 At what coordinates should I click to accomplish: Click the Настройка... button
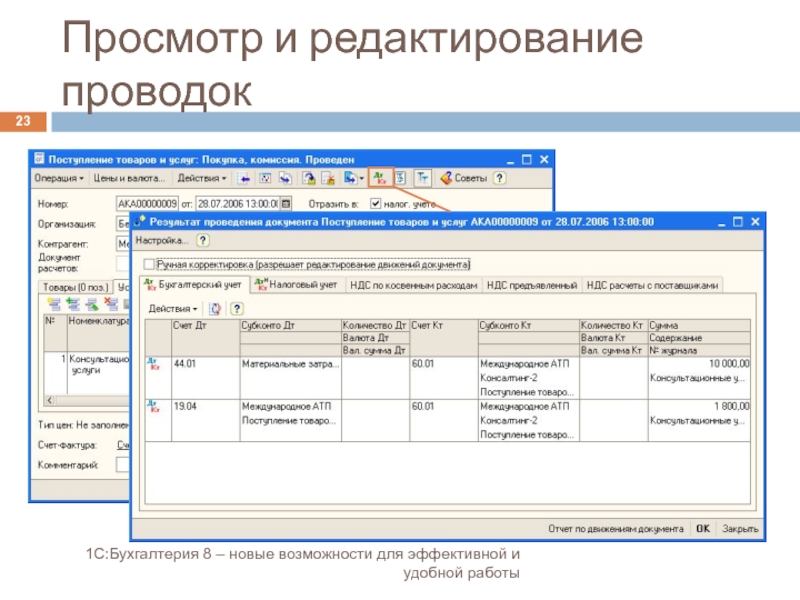point(162,240)
